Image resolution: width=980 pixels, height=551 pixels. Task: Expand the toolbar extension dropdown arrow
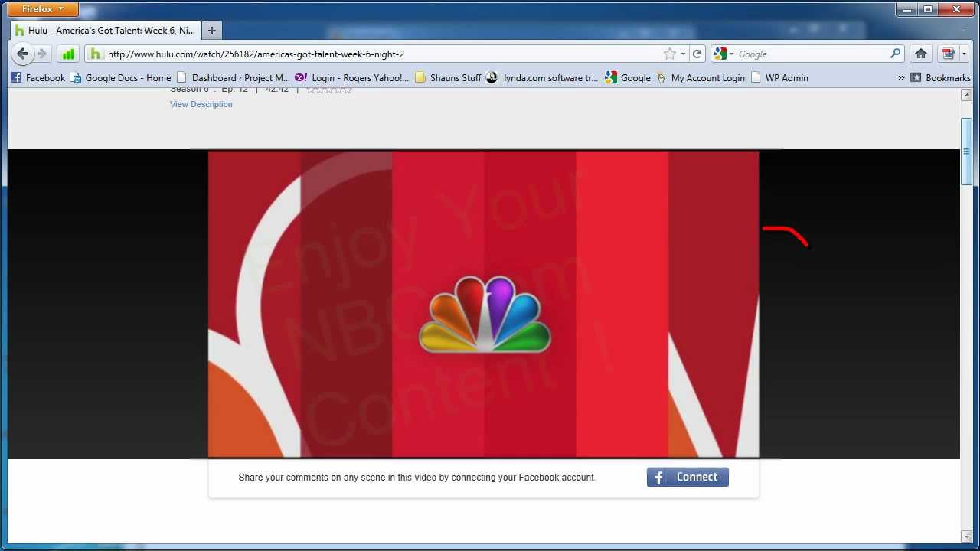(x=965, y=54)
